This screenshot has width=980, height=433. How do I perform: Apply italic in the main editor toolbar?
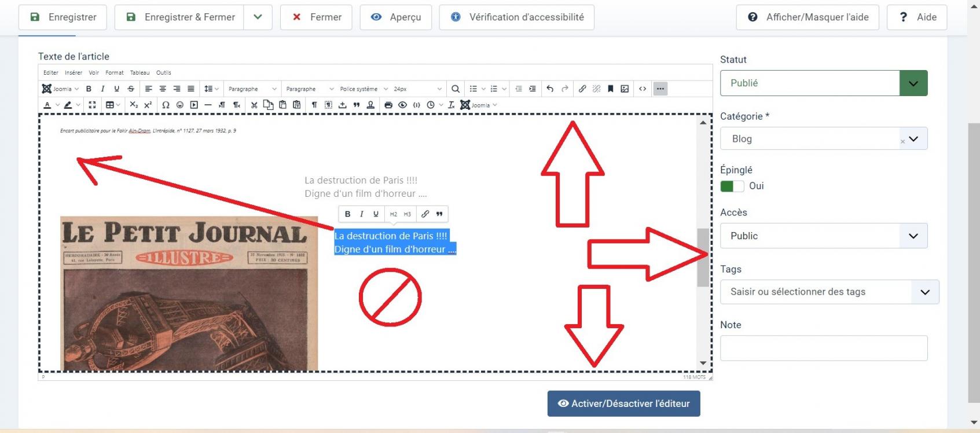pos(102,89)
